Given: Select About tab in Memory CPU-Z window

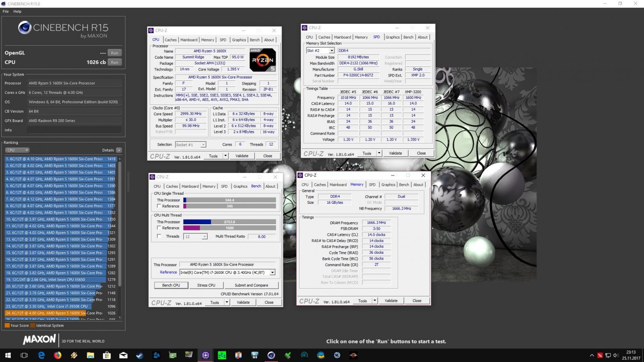Looking at the screenshot, I should (x=418, y=184).
